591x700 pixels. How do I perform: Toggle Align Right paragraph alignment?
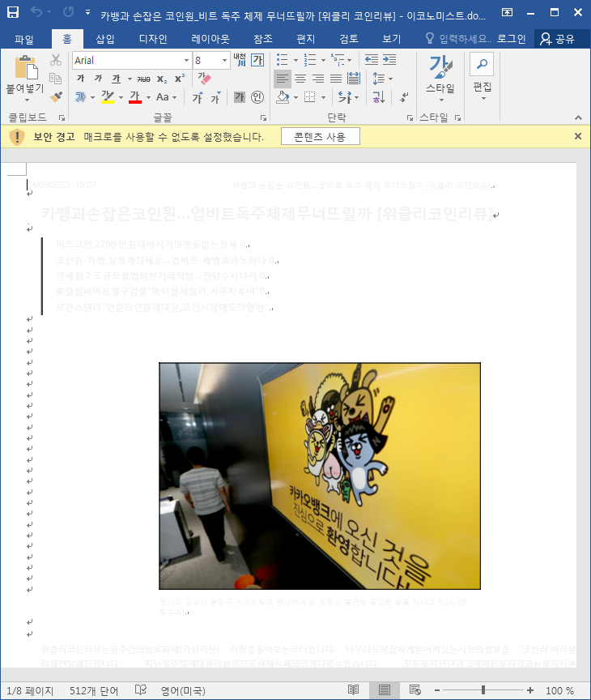318,79
